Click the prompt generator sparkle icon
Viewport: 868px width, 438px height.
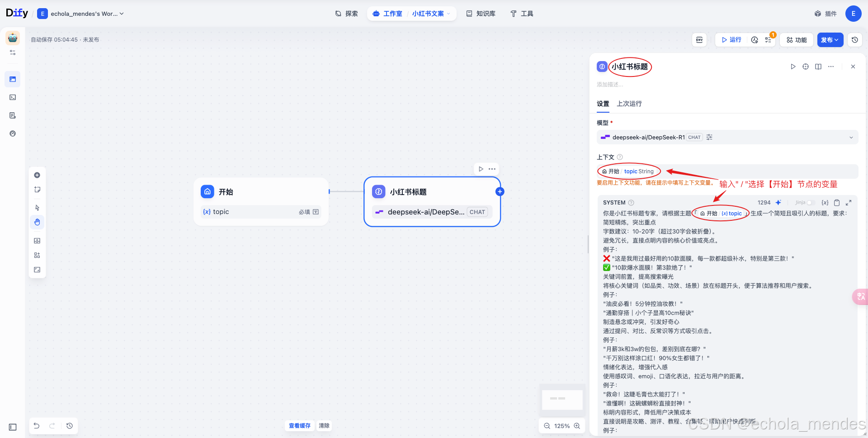click(x=778, y=203)
